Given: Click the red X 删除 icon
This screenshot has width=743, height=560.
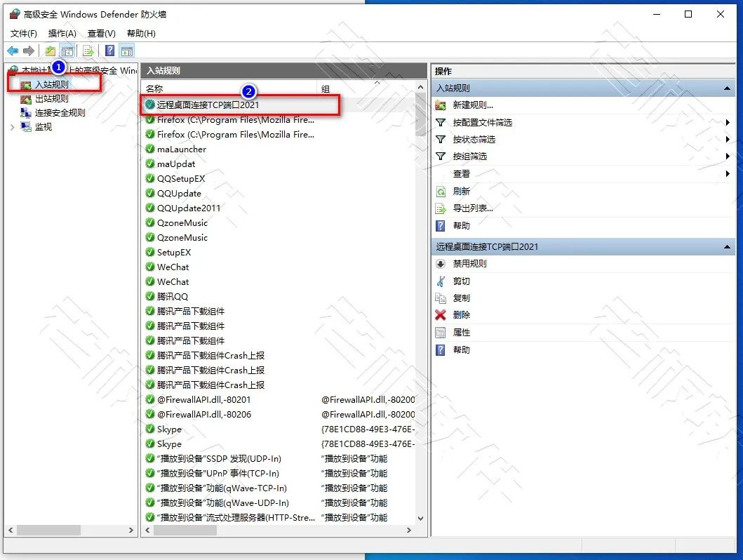Looking at the screenshot, I should pyautogui.click(x=441, y=315).
